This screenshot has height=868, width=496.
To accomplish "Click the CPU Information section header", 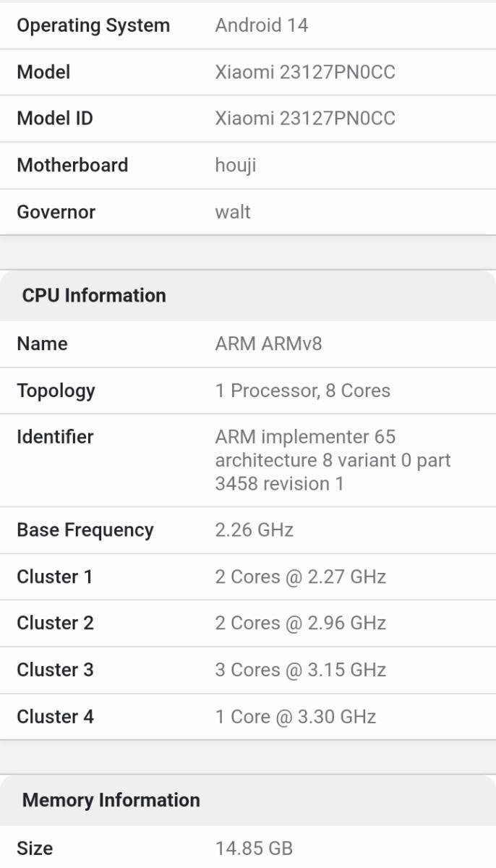I will click(94, 295).
